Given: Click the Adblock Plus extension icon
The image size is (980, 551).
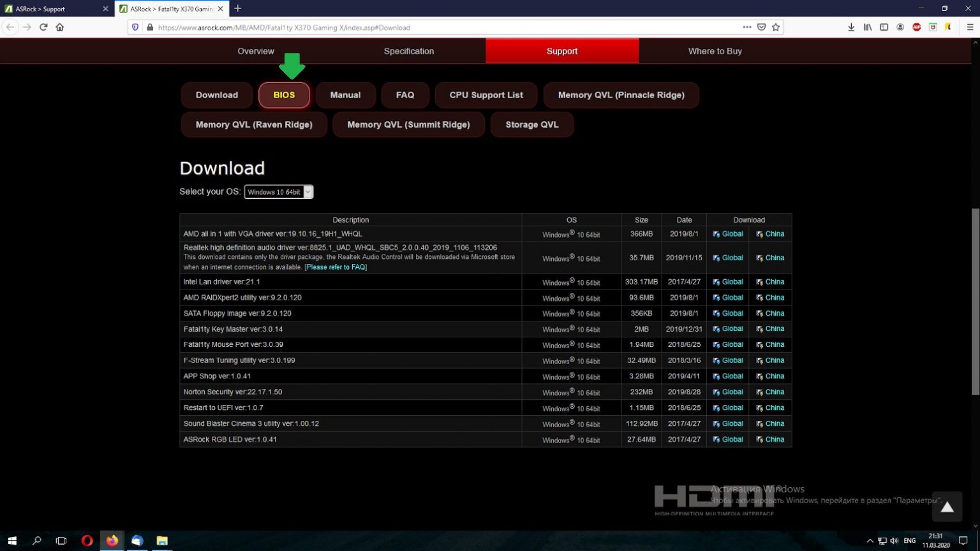Looking at the screenshot, I should point(917,27).
